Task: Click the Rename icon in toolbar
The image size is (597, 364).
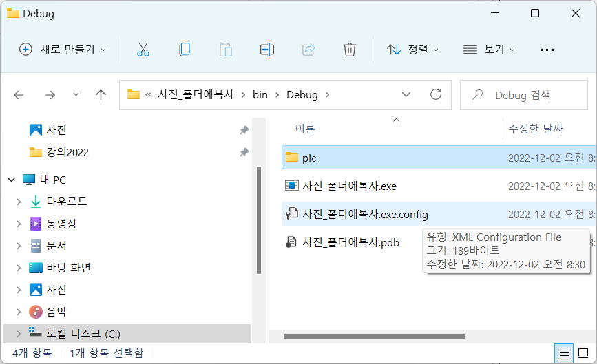Action: [267, 50]
